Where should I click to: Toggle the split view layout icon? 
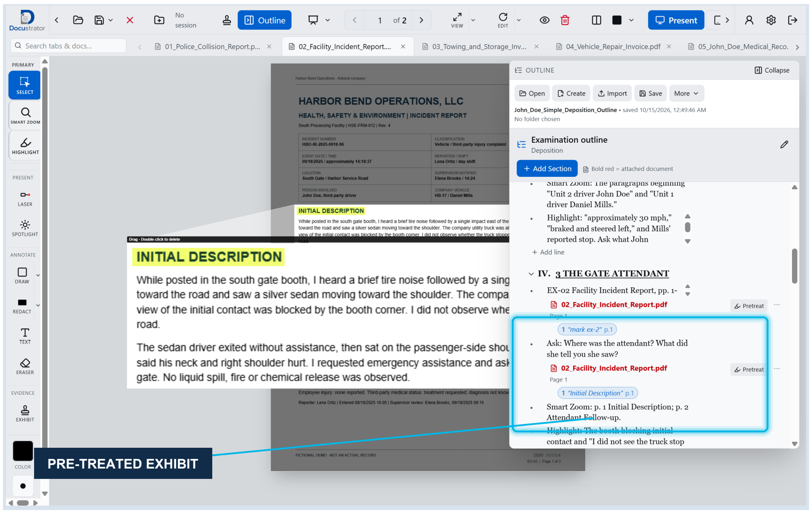596,20
